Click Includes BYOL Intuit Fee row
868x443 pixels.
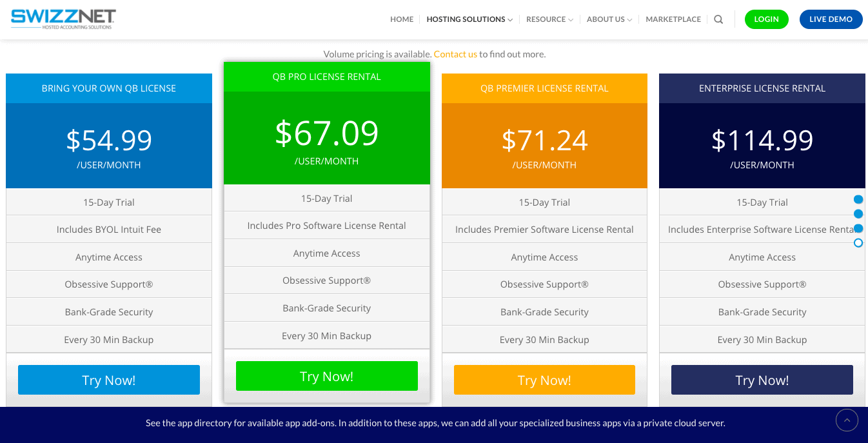pos(109,230)
